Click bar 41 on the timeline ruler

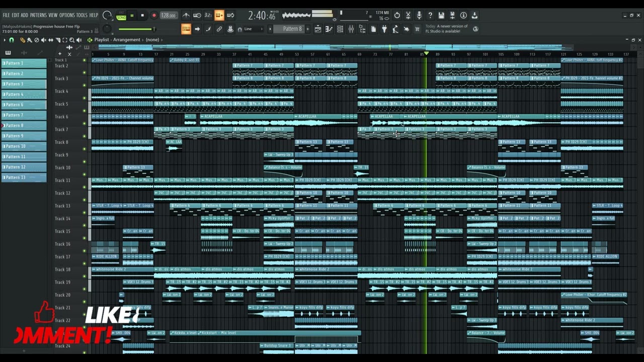(x=250, y=54)
